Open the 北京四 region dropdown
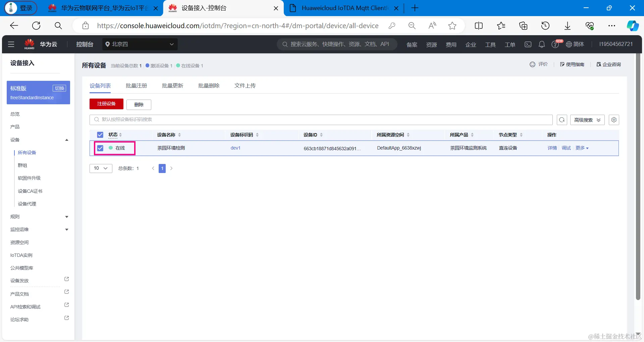The image size is (644, 342). tap(140, 44)
